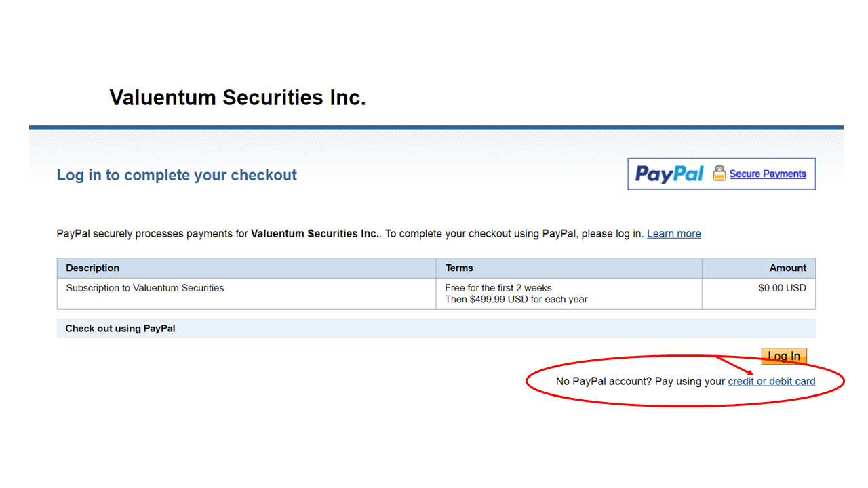
Task: Click the PayPal logo
Action: 669,174
